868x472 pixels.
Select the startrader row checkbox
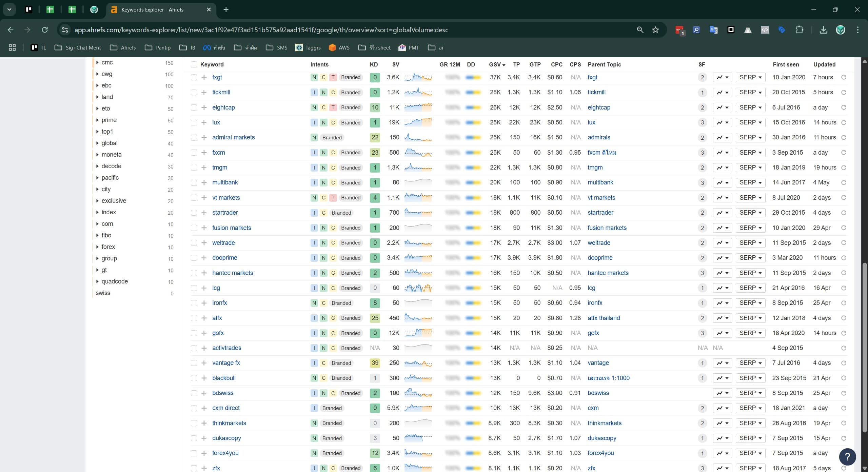click(x=194, y=213)
